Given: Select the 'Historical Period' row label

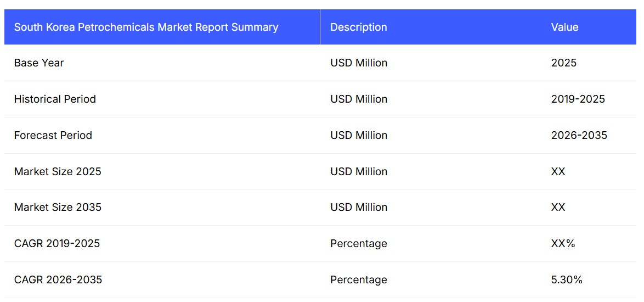Looking at the screenshot, I should click(x=55, y=99).
